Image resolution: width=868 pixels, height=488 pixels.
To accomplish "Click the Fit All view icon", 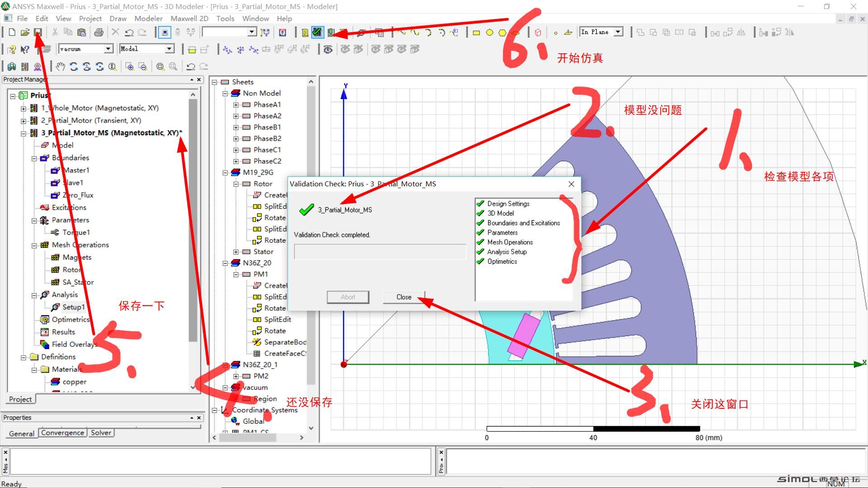I will tap(160, 66).
